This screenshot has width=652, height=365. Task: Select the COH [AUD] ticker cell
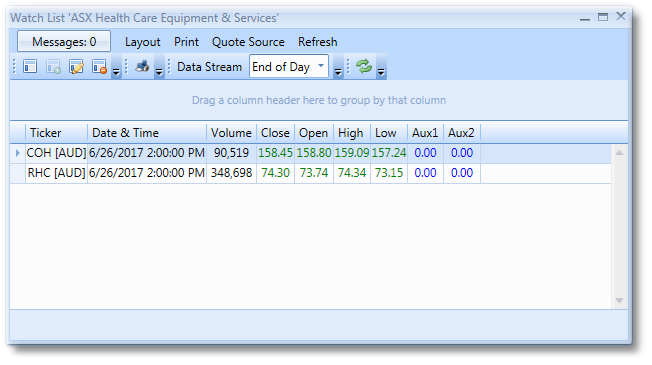[57, 153]
